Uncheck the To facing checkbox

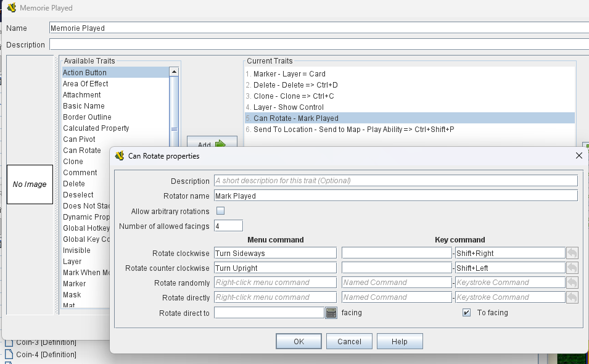point(466,313)
